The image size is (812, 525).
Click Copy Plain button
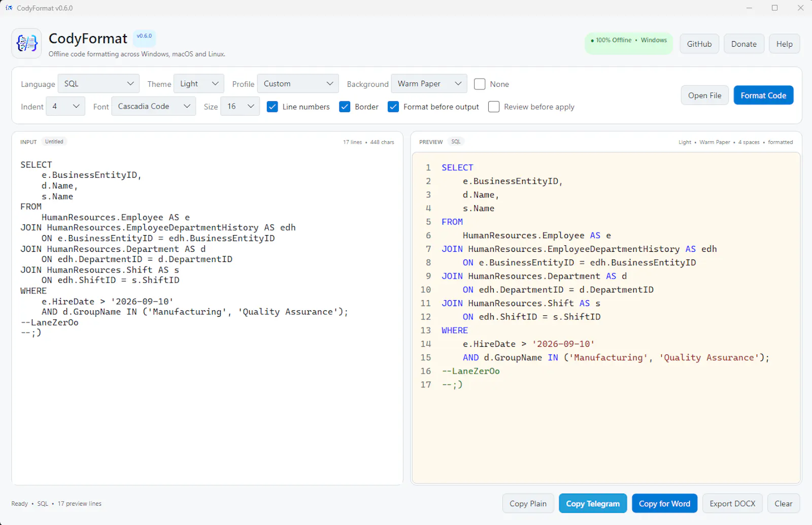click(x=528, y=503)
